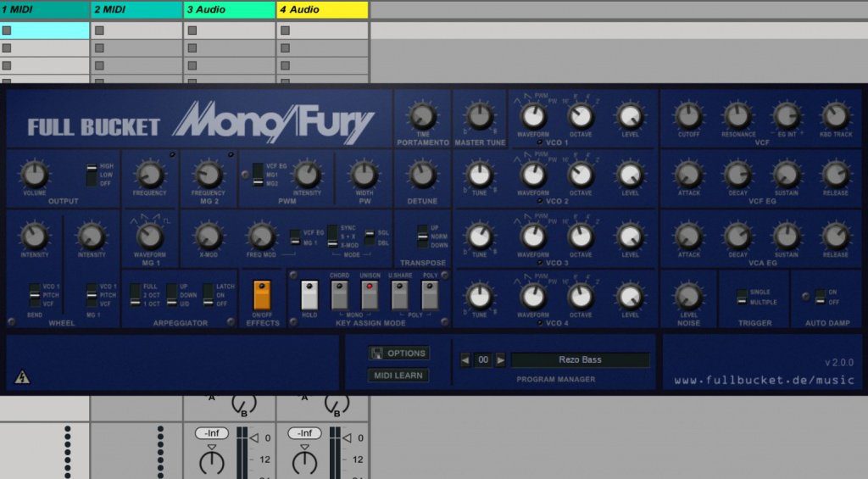Click the VCO 1 Waveform knob
The height and width of the screenshot is (479, 868).
(533, 116)
